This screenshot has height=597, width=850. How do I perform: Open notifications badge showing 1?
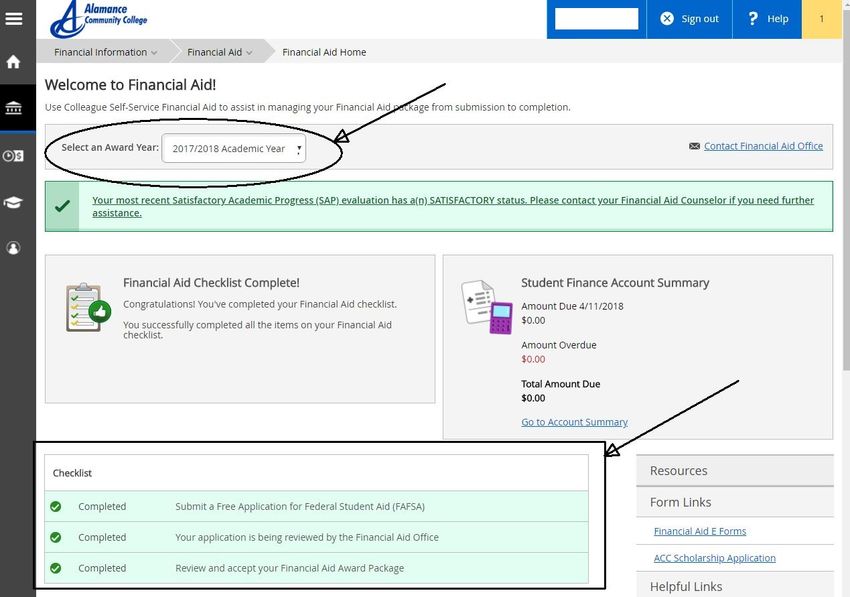[821, 19]
